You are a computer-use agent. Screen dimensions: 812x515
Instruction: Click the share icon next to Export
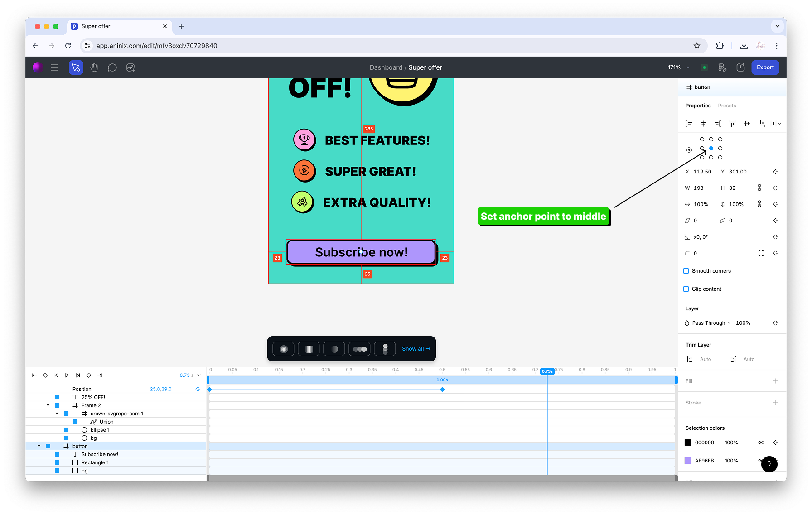pyautogui.click(x=740, y=67)
